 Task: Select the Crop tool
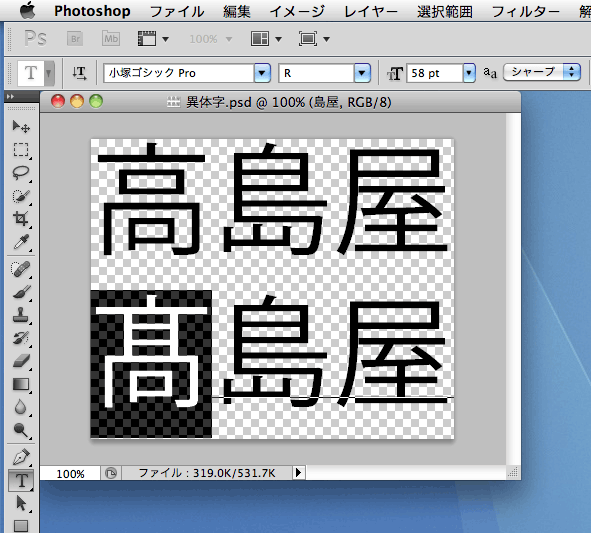point(21,219)
